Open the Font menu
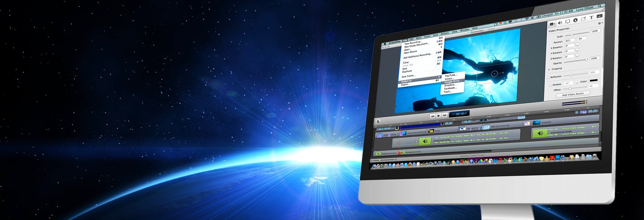 click(x=436, y=35)
